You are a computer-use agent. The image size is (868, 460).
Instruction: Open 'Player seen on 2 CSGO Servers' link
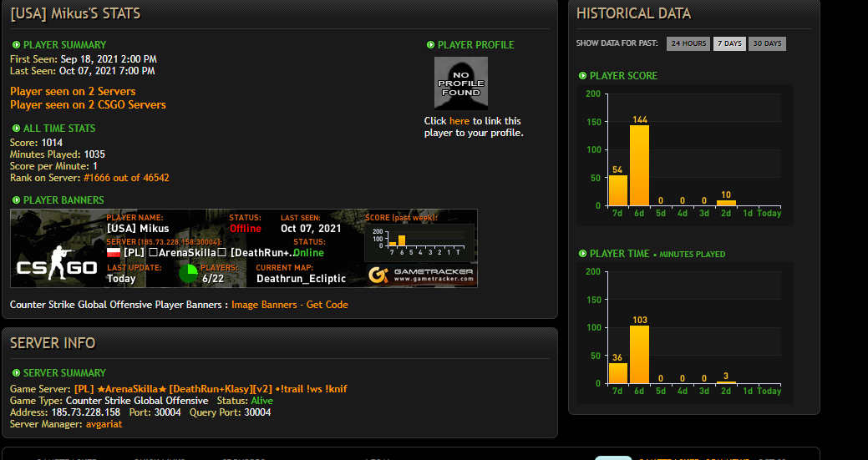tap(88, 104)
